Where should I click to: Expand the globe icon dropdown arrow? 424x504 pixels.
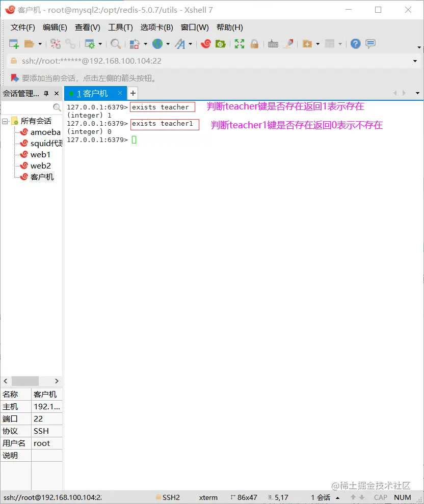[x=168, y=44]
